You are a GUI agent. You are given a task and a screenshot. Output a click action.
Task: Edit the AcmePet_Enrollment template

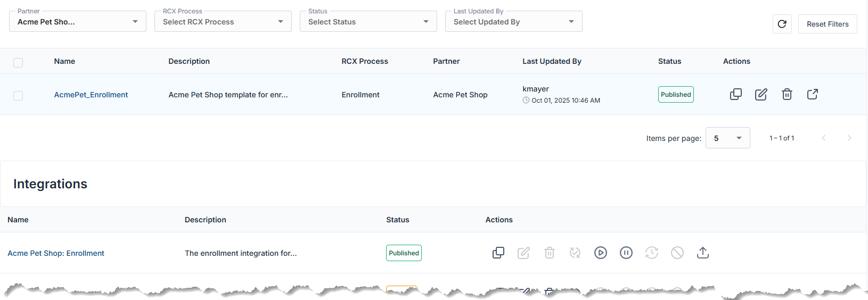(761, 95)
